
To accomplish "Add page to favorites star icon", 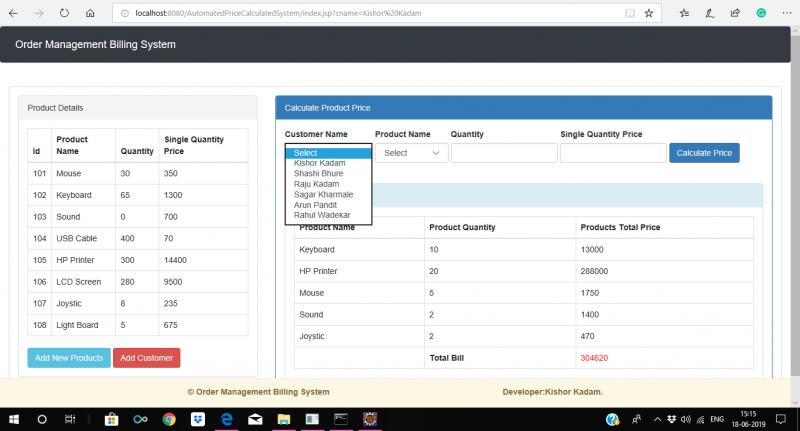I will (649, 13).
